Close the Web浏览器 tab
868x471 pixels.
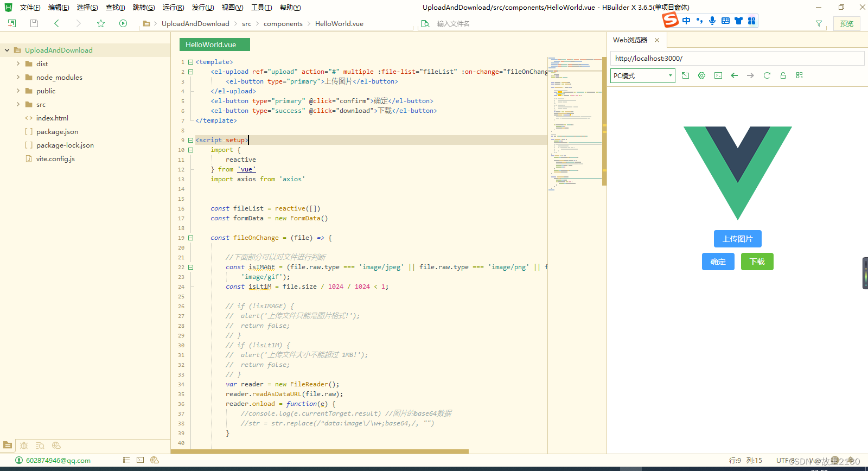[657, 40]
